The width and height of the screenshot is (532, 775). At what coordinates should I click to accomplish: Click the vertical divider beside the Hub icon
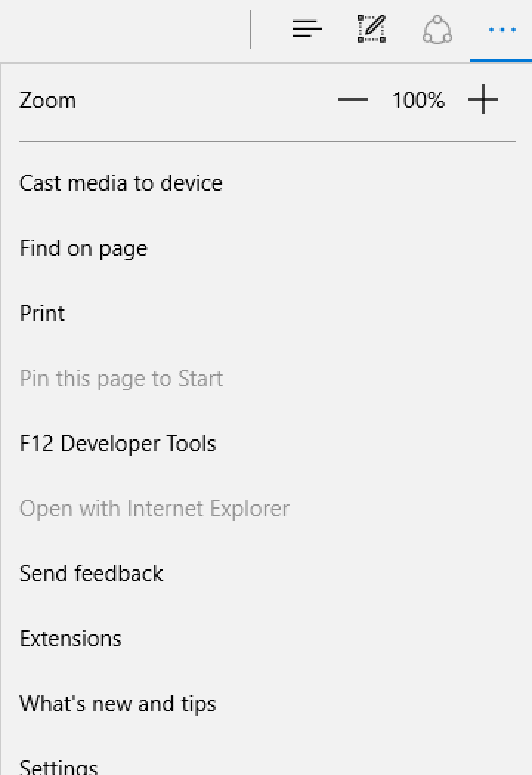[250, 30]
